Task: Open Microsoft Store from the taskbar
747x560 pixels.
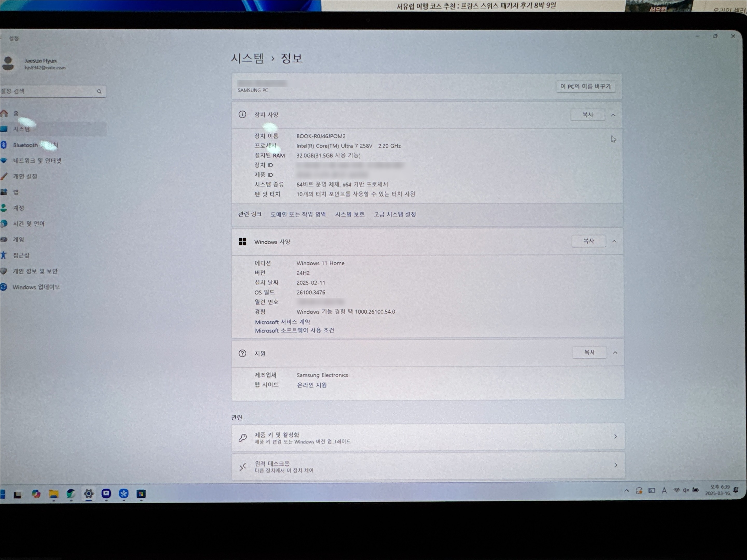Action: pos(141,493)
